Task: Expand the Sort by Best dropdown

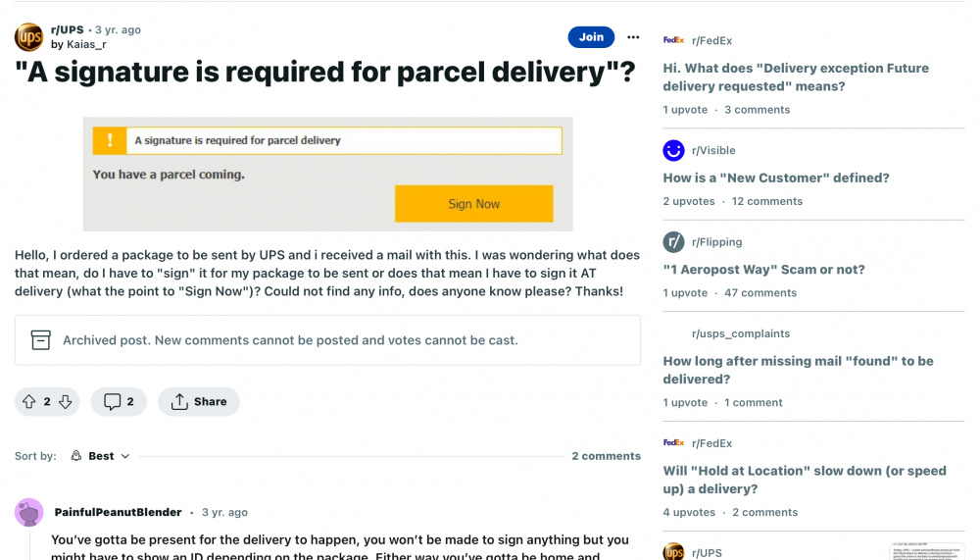Action: 101,456
